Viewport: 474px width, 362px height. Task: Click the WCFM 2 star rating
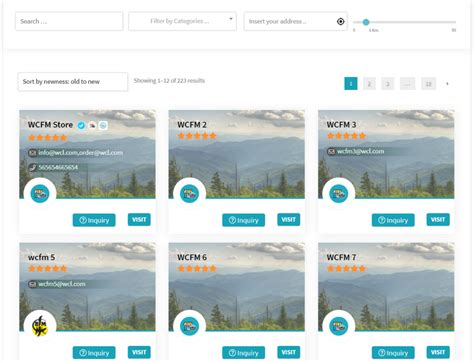pos(197,136)
